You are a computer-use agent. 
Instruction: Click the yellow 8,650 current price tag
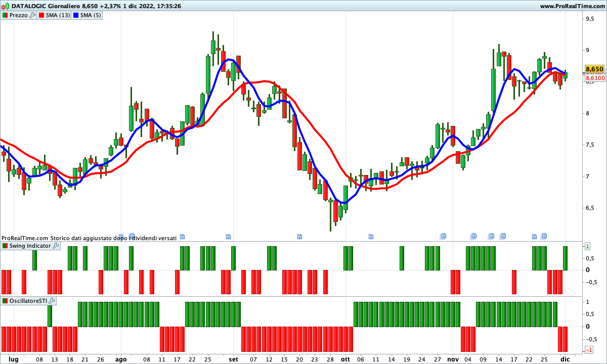point(594,69)
